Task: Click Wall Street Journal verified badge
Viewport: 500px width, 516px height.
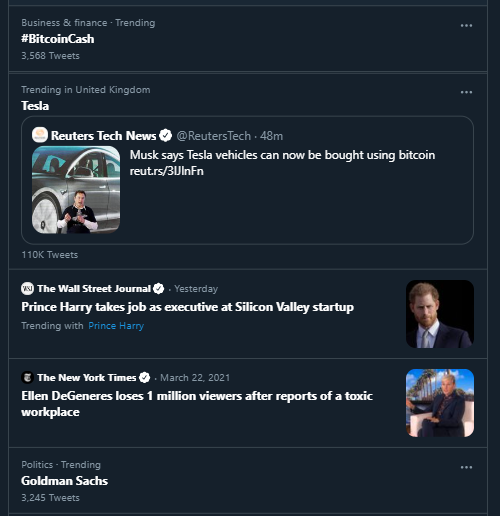Action: (159, 289)
